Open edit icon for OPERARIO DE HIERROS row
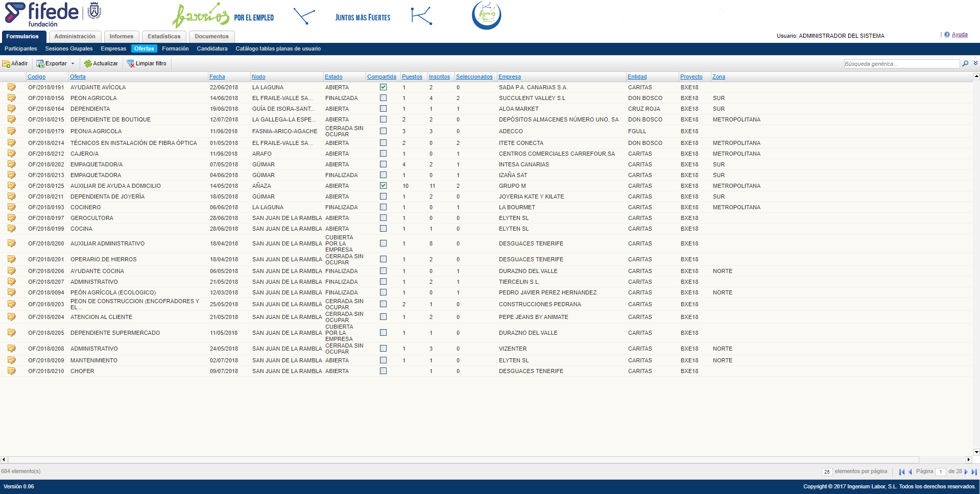 pyautogui.click(x=11, y=259)
